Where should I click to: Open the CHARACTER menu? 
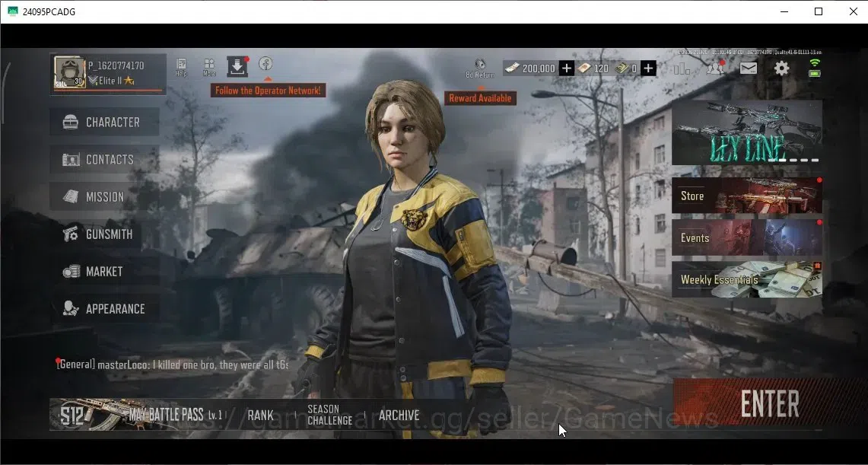tap(105, 122)
